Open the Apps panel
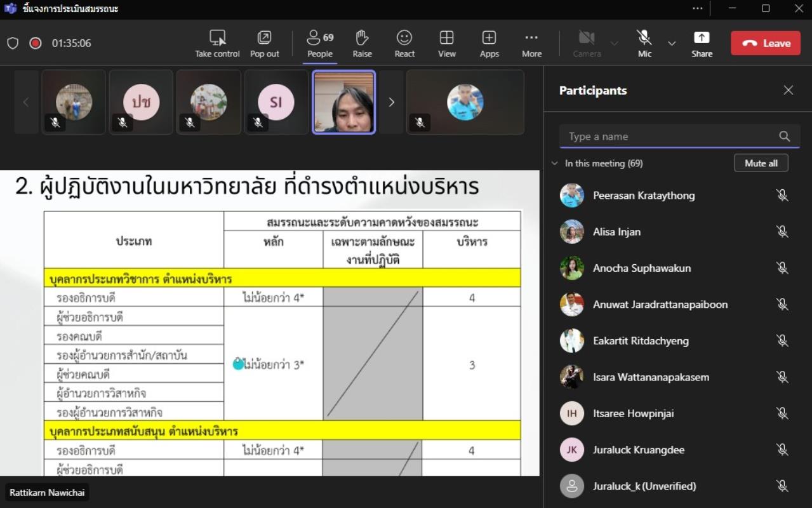Screen dimensions: 812x508 (489, 37)
